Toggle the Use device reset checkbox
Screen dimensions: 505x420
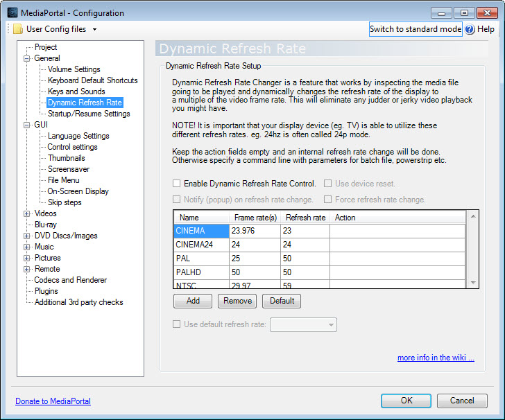327,184
